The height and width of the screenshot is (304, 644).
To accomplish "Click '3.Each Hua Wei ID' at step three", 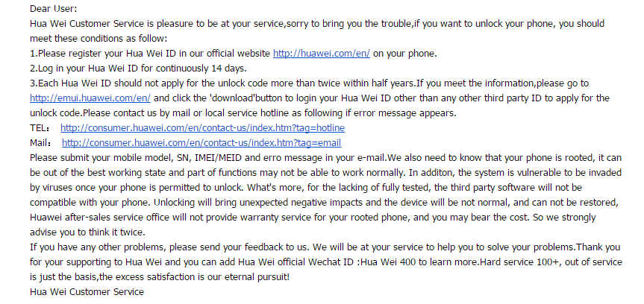I will 71,83.
